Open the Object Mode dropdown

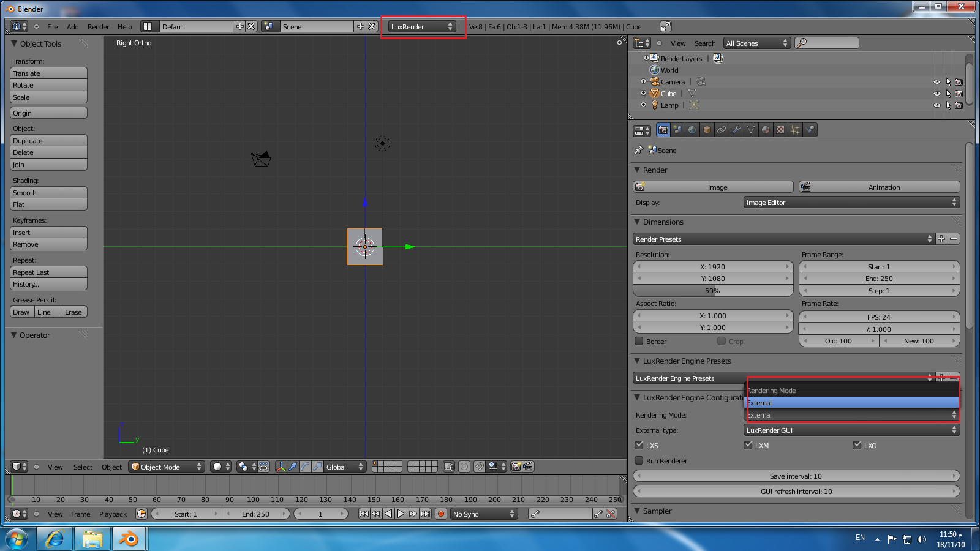[166, 467]
